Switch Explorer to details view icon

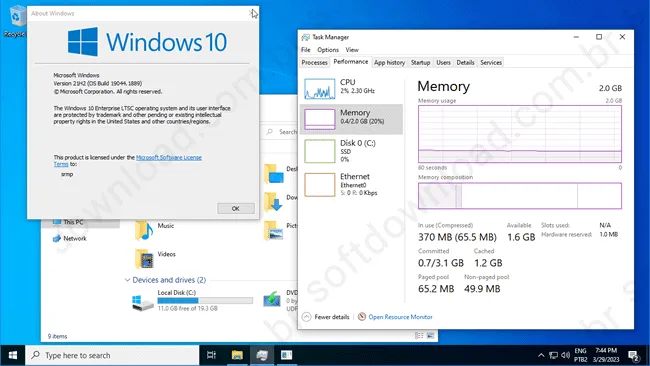pyautogui.click(x=419, y=336)
